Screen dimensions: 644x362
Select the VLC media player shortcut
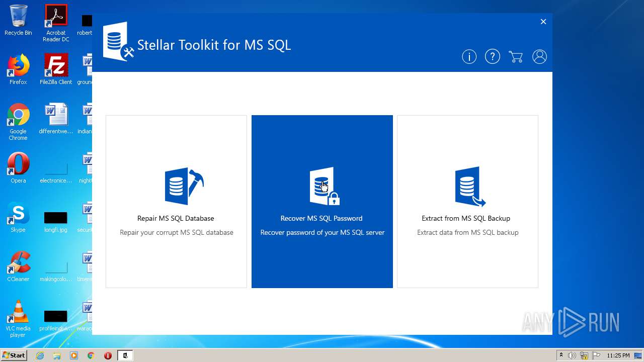(18, 319)
